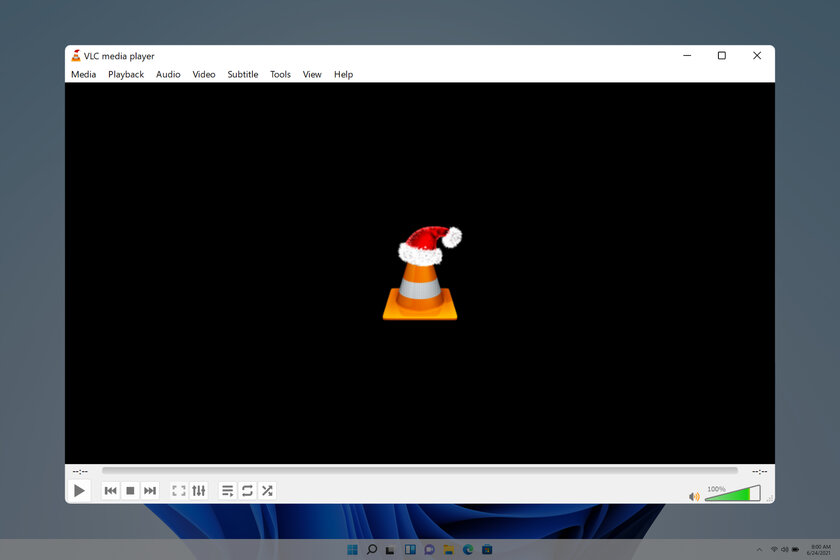
Task: Click the VLC cone icon in title bar
Action: (x=76, y=55)
